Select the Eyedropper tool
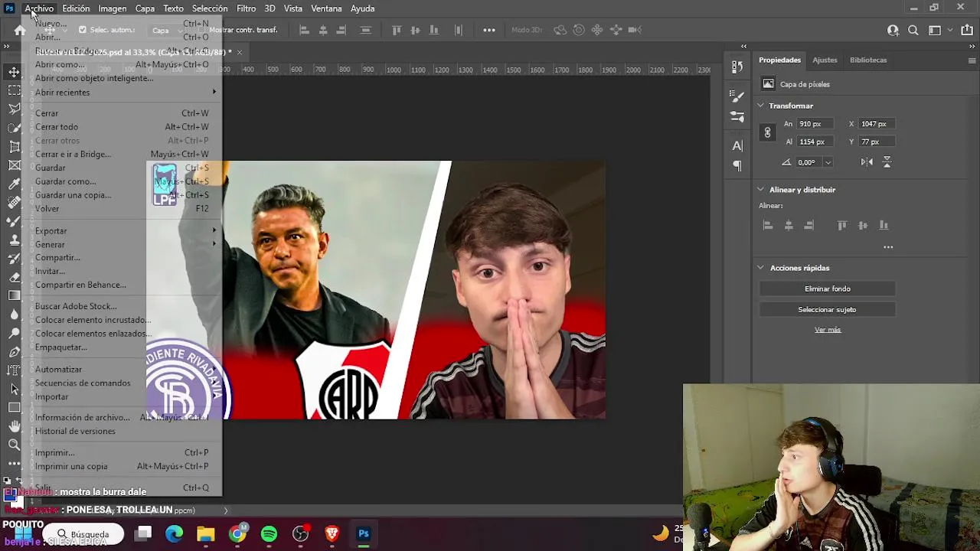This screenshot has width=980, height=551. [x=15, y=184]
